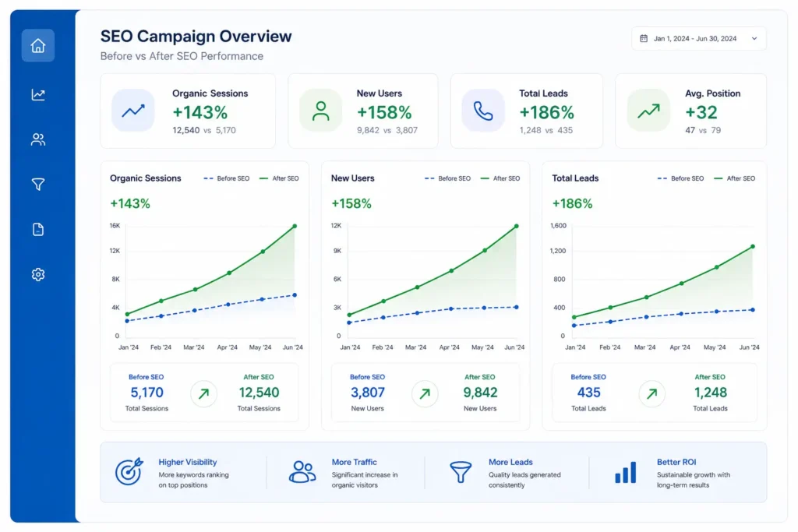
Task: Click the +143% value in Organic Sessions summary card
Action: click(199, 112)
